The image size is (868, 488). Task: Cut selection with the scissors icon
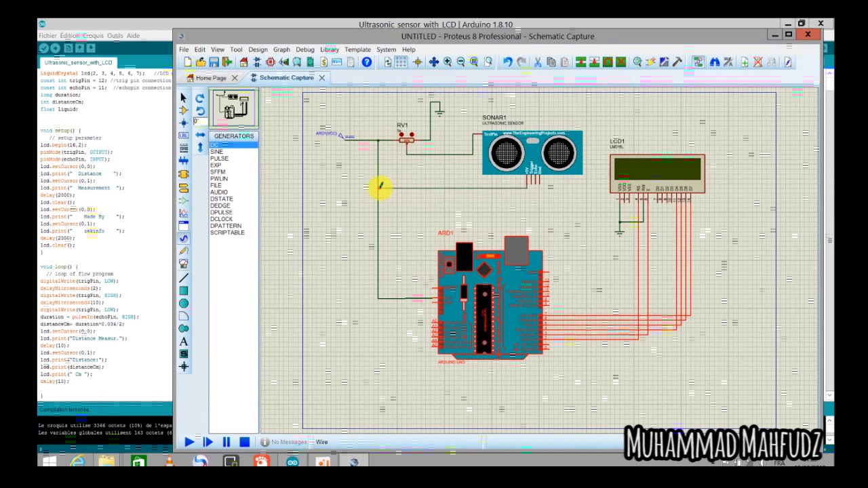pos(538,62)
